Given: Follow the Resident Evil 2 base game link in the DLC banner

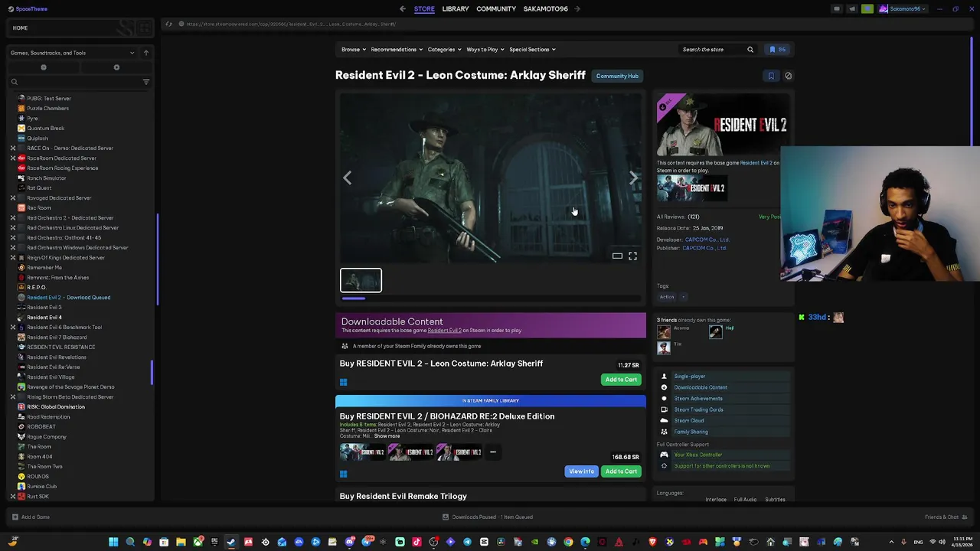Looking at the screenshot, I should click(x=444, y=331).
